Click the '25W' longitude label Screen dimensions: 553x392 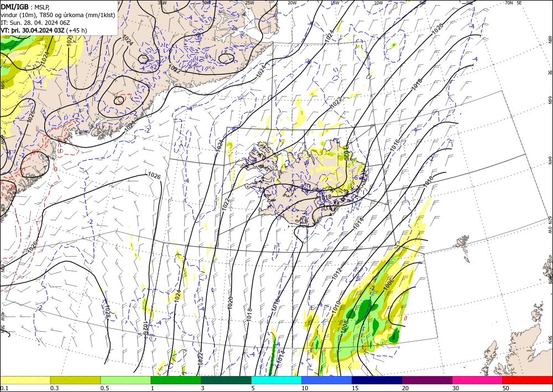[x=249, y=3]
